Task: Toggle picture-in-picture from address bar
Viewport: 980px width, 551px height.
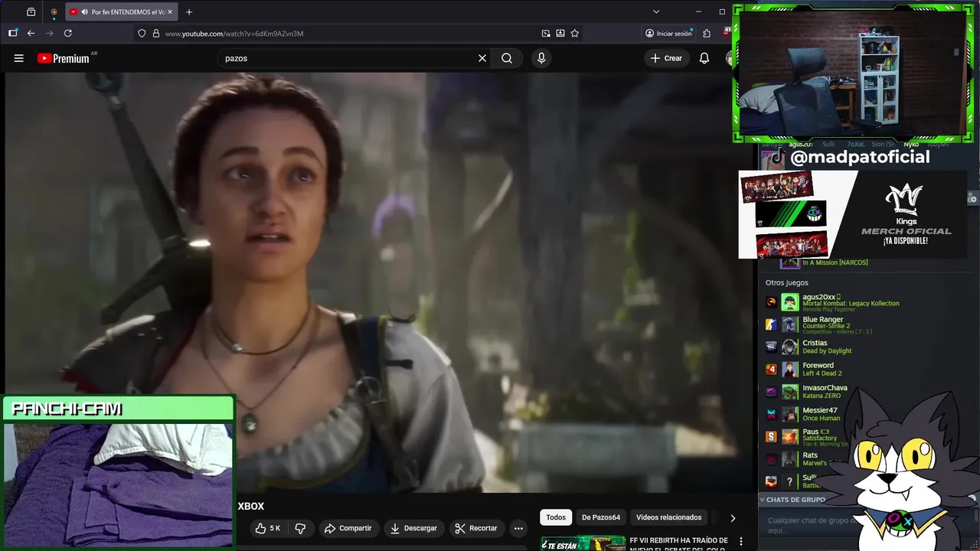Action: click(x=546, y=33)
